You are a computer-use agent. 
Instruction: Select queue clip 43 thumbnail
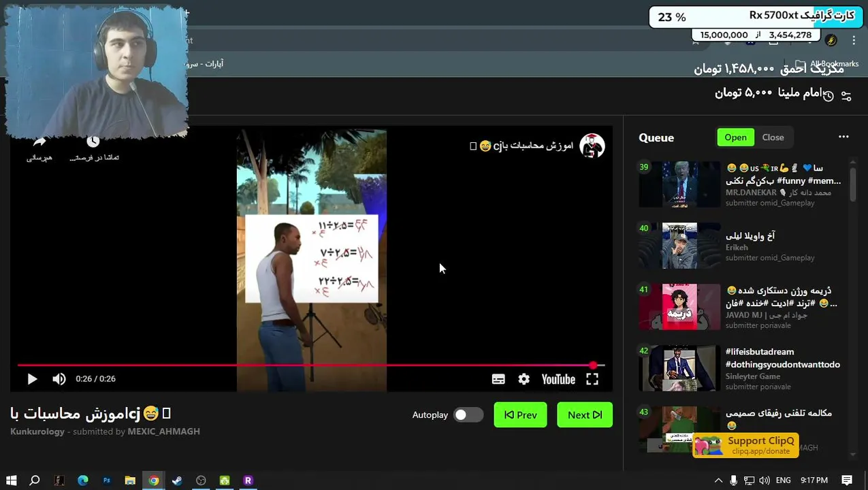pos(679,429)
